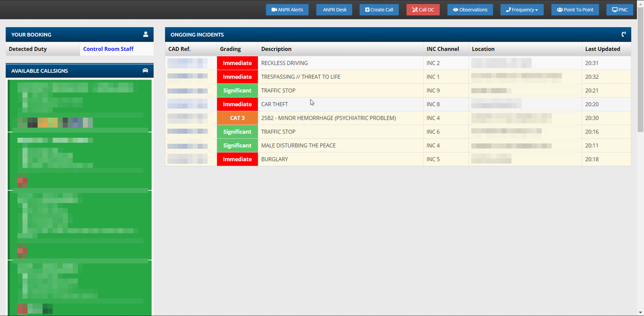Click the 20:31 last updated time
Viewport: 644px width, 316px height.
(592, 63)
